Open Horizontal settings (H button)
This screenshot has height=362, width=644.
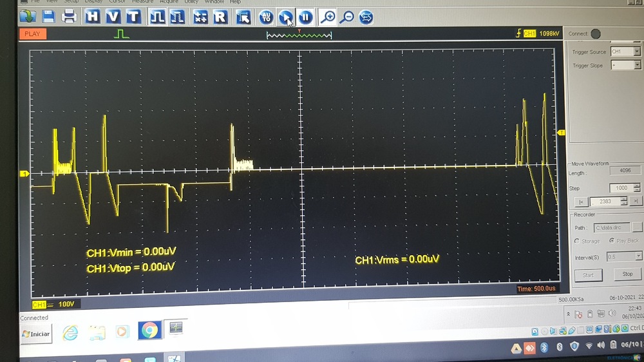coord(92,17)
